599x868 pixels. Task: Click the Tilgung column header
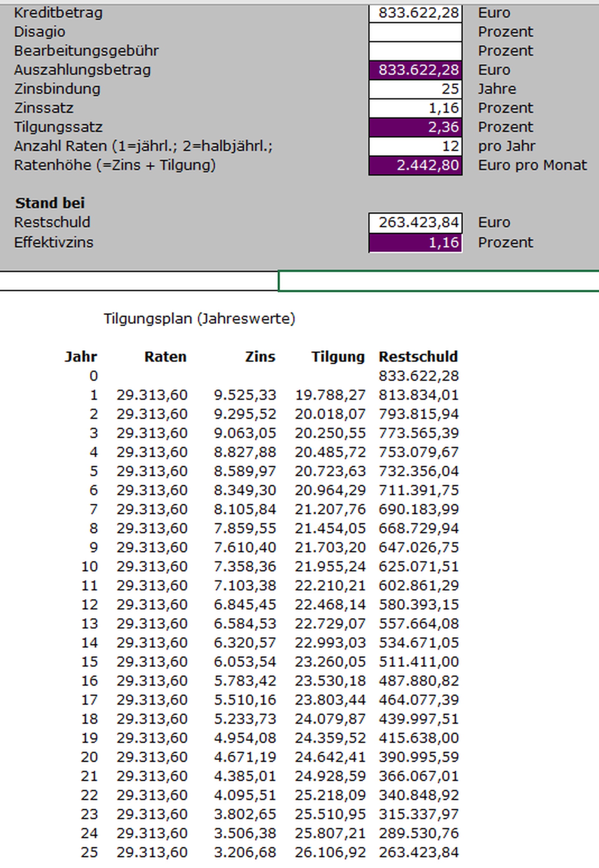click(338, 357)
